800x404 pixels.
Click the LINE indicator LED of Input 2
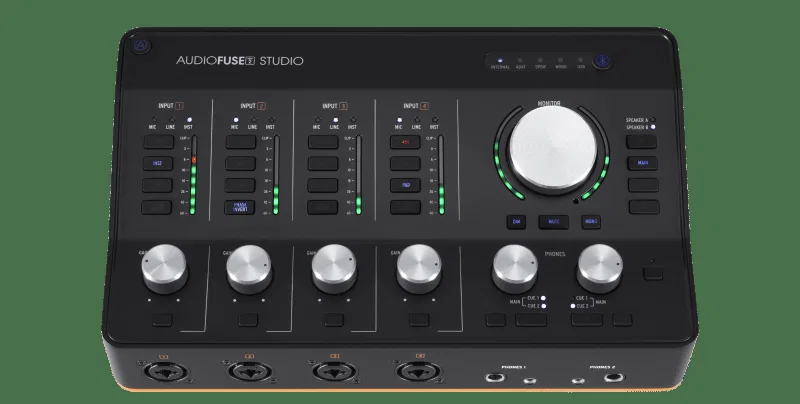point(254,120)
